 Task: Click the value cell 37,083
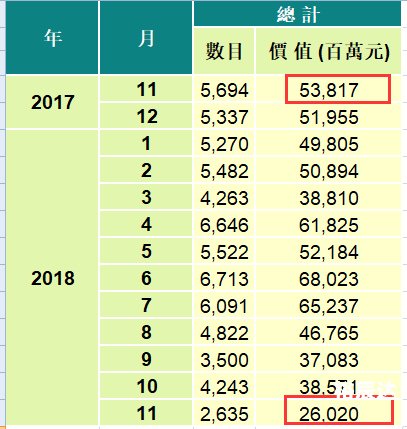(328, 359)
